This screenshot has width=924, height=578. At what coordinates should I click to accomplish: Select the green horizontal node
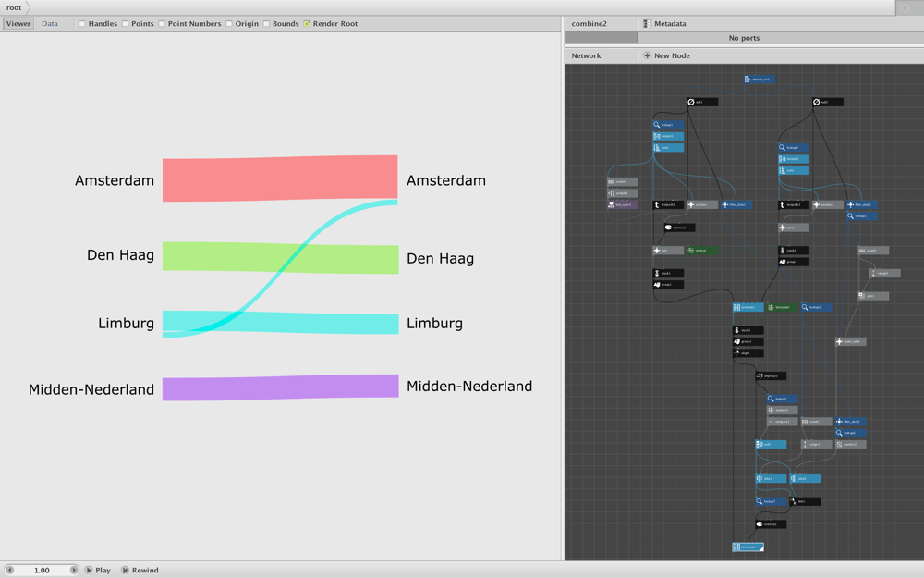click(x=782, y=307)
